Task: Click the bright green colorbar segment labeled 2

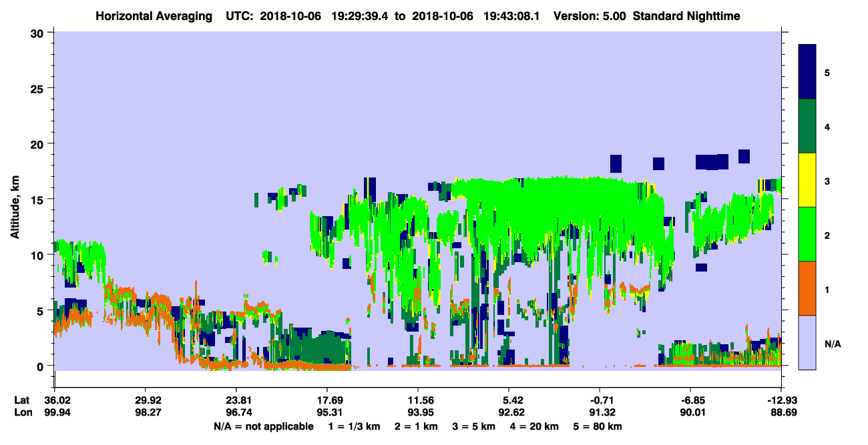Action: [807, 234]
